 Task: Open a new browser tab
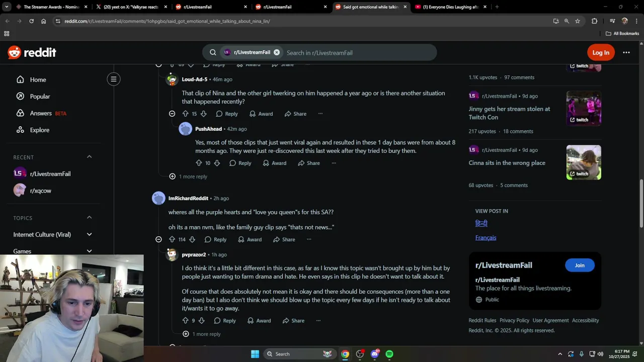[497, 7]
